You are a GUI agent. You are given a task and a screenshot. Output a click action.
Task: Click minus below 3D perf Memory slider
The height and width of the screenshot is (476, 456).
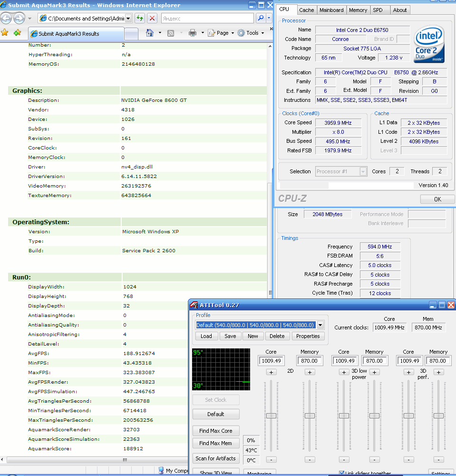pos(438,460)
